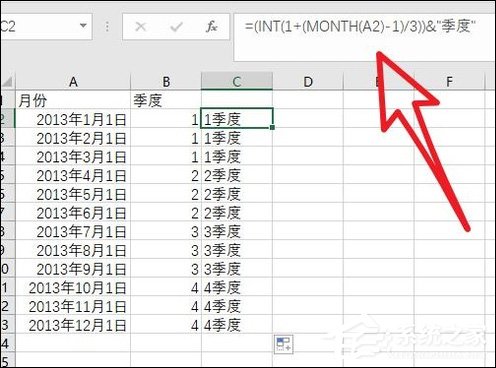Select 1季度 cell beside 2013年3月1日
496x368 pixels.
237,157
